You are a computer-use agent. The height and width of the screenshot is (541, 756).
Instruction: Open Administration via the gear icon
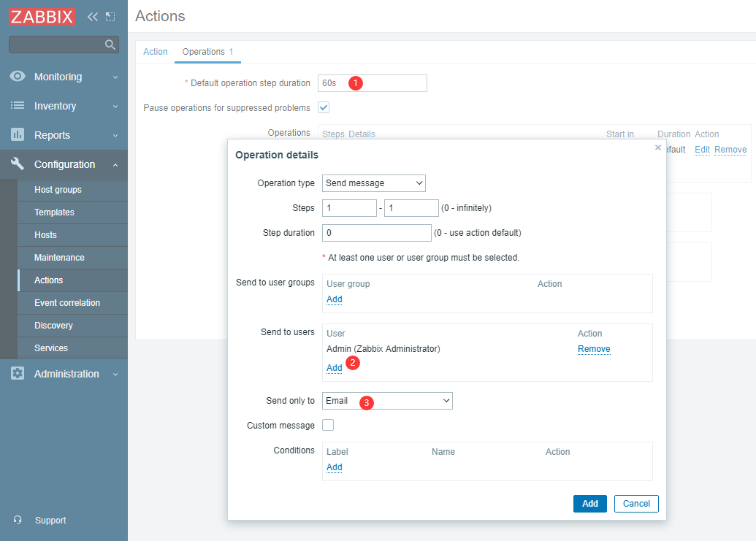pyautogui.click(x=18, y=374)
